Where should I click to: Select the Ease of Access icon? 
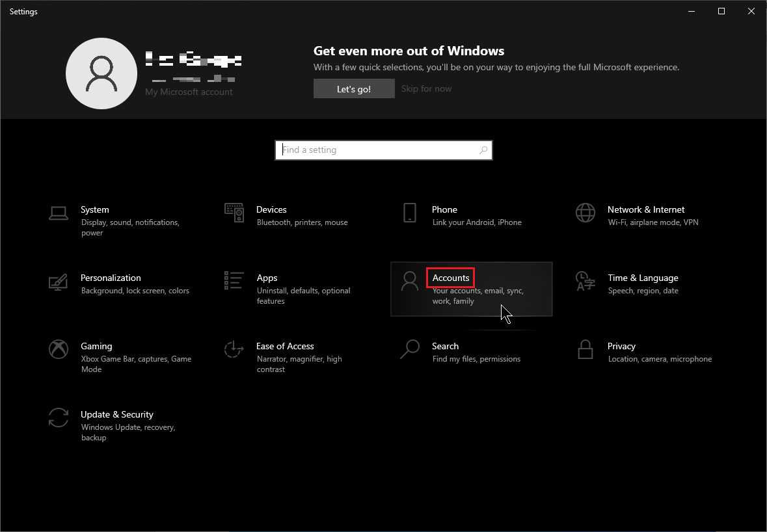234,349
